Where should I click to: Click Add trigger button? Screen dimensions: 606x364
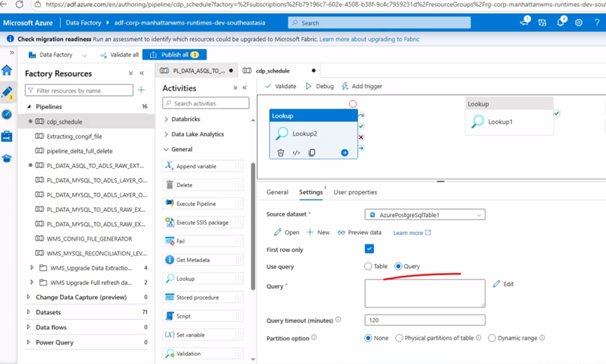click(361, 86)
